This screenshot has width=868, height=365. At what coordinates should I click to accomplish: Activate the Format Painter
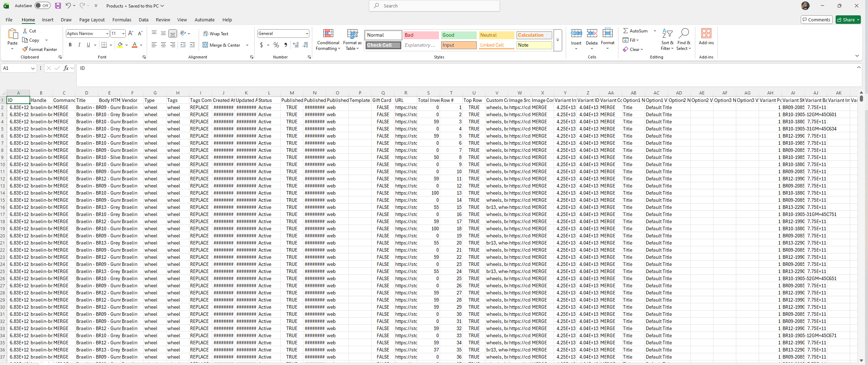tap(40, 49)
